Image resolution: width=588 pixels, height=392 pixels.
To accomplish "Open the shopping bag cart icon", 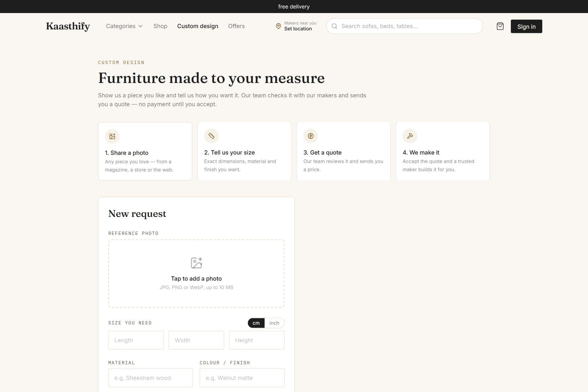I will coord(500,26).
